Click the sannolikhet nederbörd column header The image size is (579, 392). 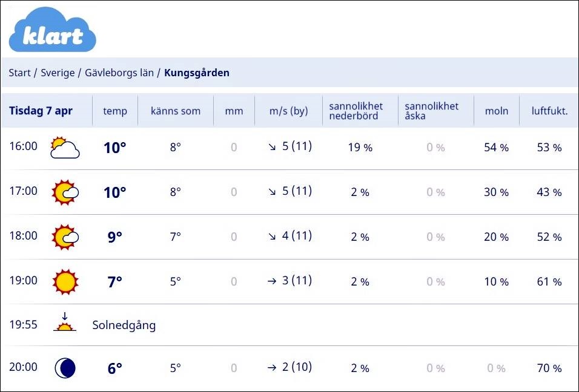[356, 111]
